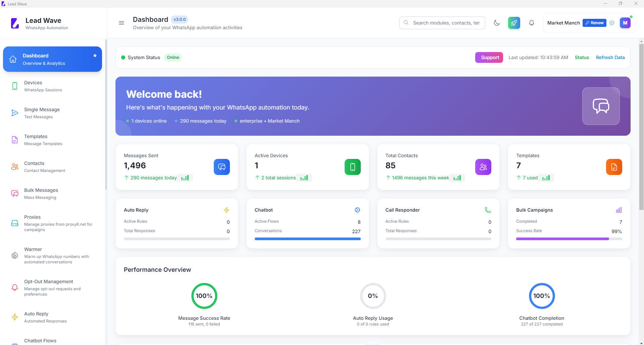
Task: Collapse the sidebar with hamburger menu
Action: point(121,23)
